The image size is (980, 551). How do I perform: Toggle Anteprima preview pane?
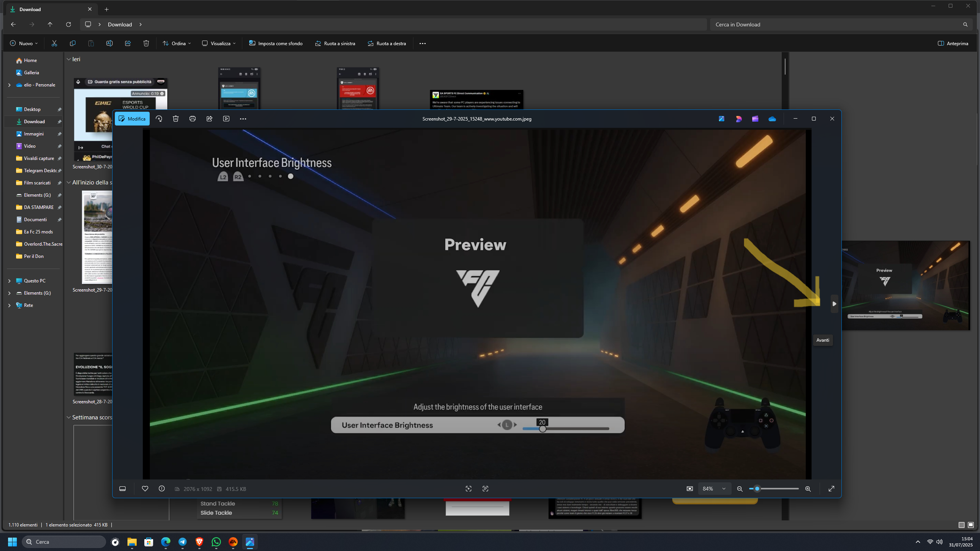point(953,43)
